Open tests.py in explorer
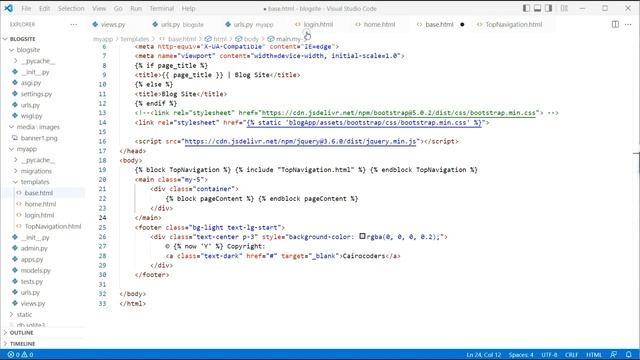The height and width of the screenshot is (360, 640). pos(31,282)
